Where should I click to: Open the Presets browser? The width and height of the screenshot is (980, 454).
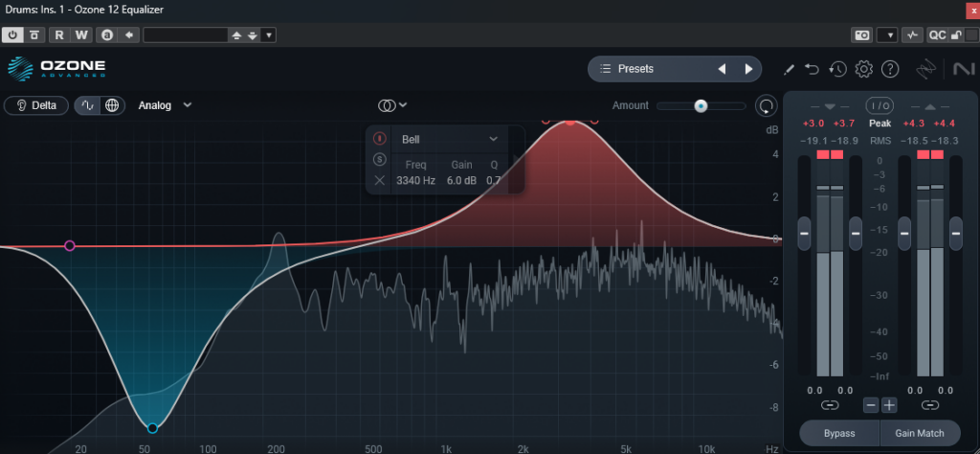pos(635,69)
